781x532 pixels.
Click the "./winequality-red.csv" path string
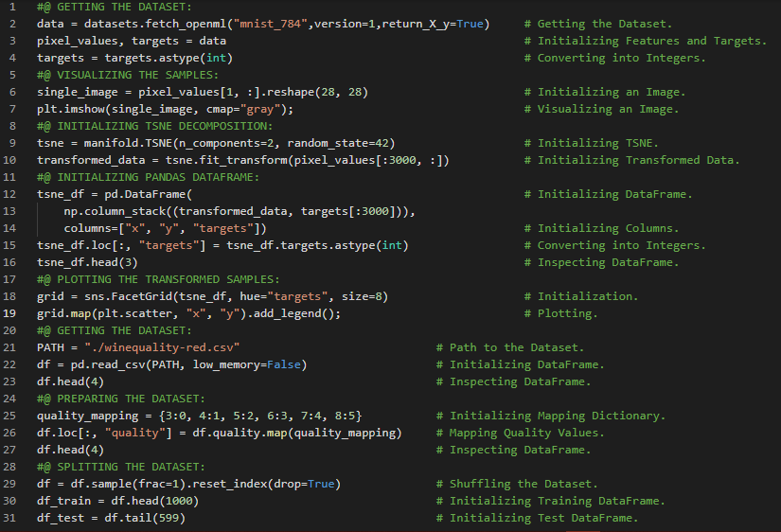coord(162,347)
